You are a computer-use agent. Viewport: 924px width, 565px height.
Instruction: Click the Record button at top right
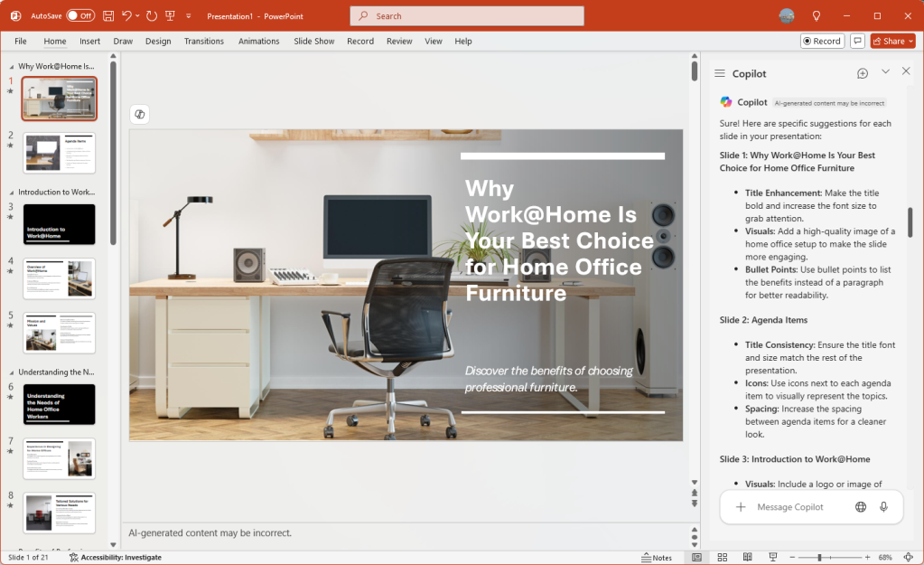[x=822, y=41]
